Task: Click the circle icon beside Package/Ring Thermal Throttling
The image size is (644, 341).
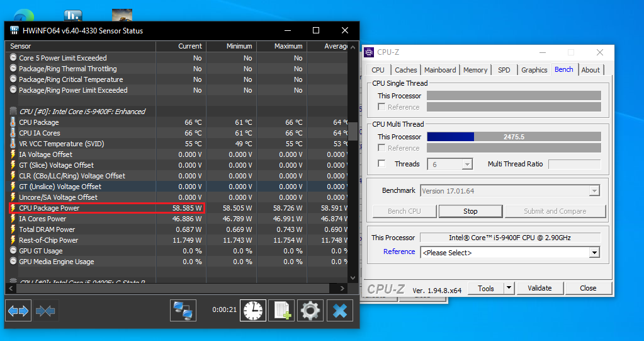Action: (x=13, y=68)
